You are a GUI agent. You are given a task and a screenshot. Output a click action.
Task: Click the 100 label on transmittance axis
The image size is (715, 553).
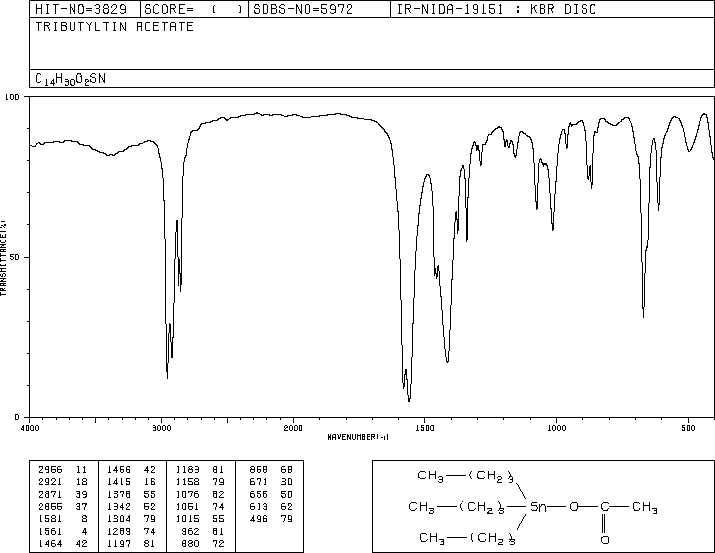point(12,97)
